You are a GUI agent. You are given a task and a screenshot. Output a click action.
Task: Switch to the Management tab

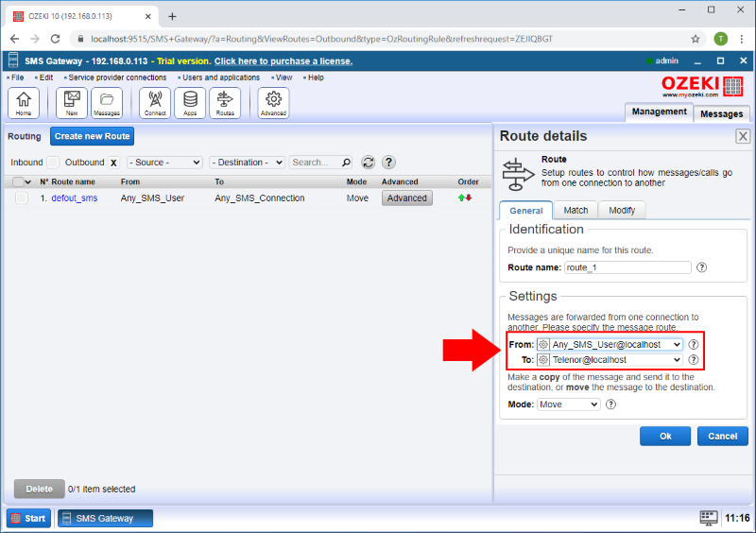point(659,112)
